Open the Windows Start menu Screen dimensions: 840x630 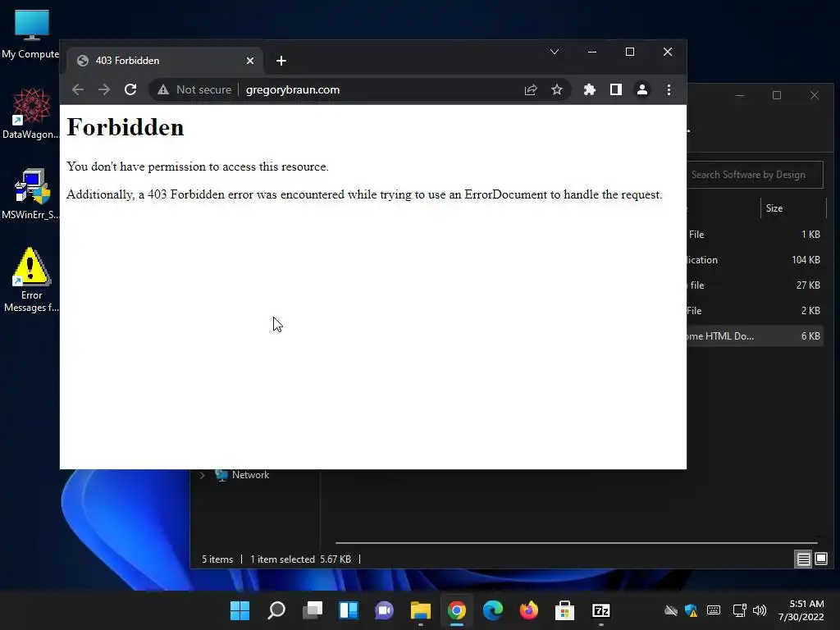pos(240,610)
